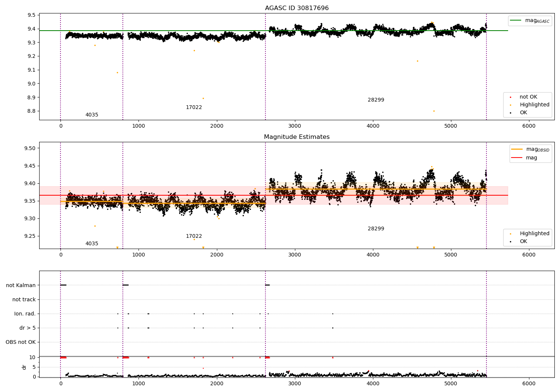Select the mag AGASC legend entry in top plot

530,21
